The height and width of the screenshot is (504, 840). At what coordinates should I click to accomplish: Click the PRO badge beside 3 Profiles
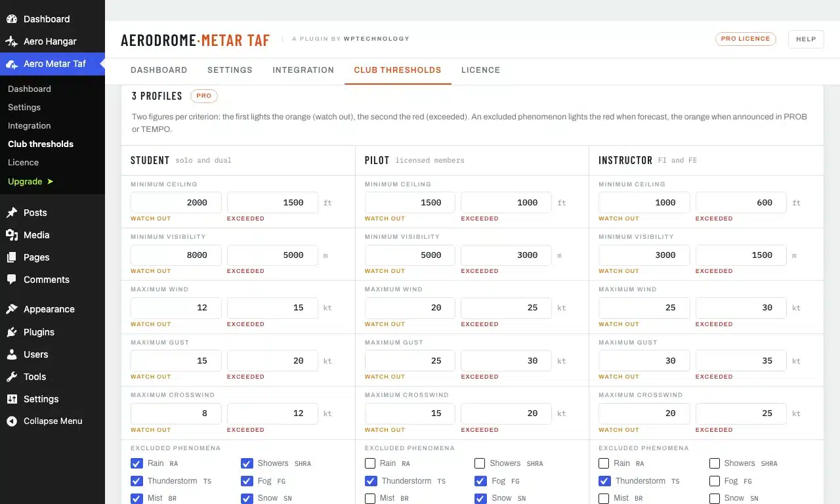tap(204, 96)
